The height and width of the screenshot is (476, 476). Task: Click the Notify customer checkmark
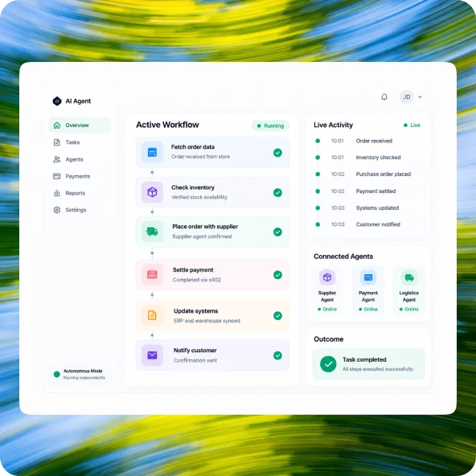click(x=277, y=355)
